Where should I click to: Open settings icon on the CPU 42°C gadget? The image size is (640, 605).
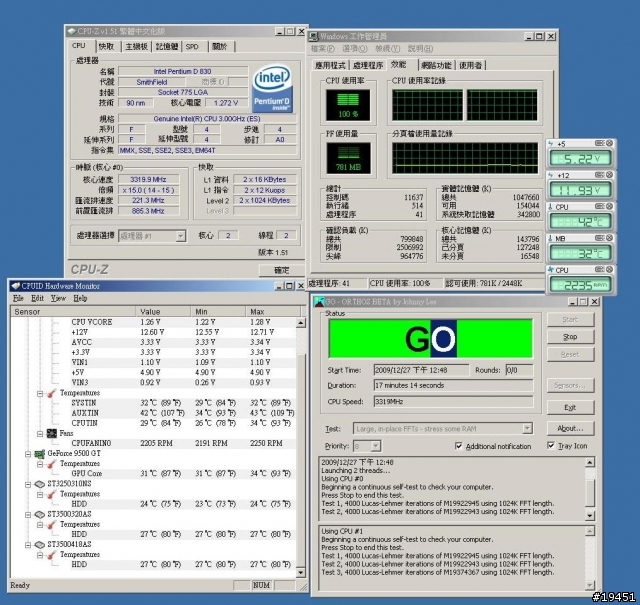(x=599, y=207)
